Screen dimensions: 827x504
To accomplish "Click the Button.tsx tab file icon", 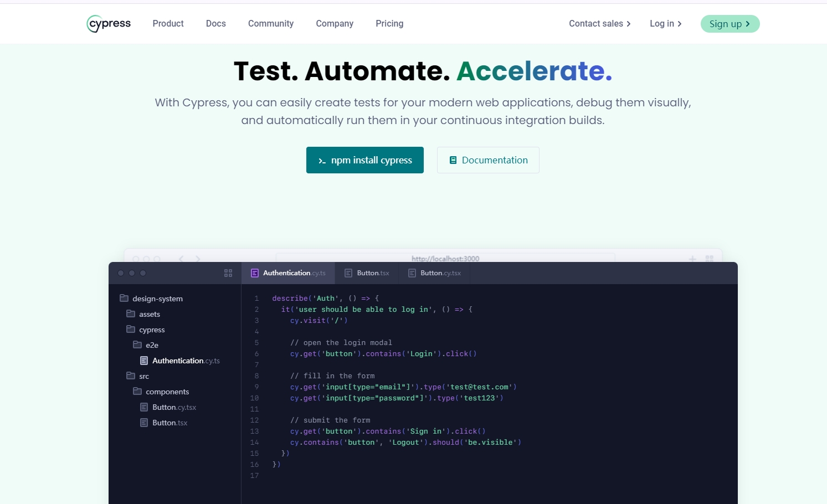I will (348, 273).
